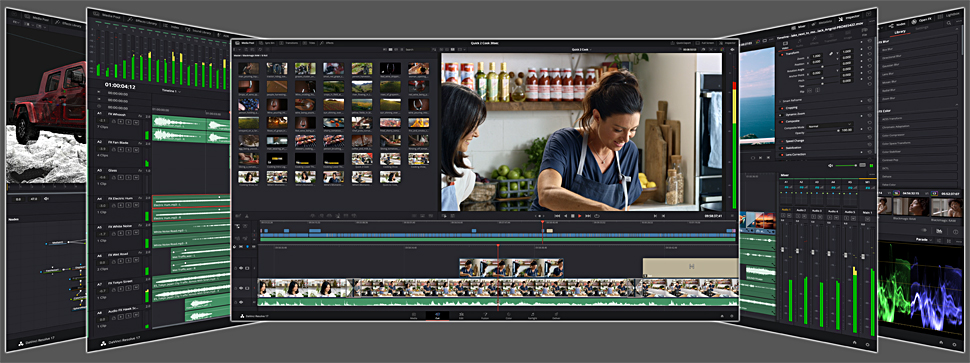Click the Stop button in transport controls
The height and width of the screenshot is (363, 970).
coord(572,216)
